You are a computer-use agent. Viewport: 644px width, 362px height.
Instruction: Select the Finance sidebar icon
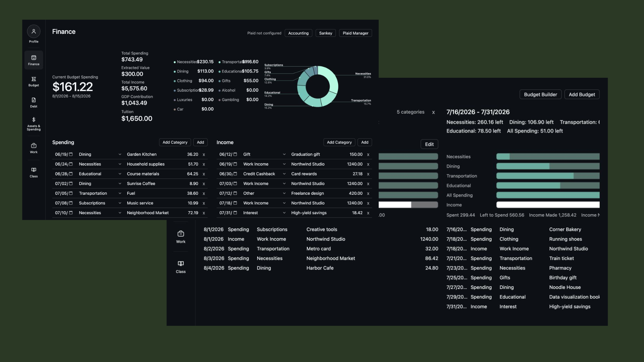coord(34,60)
